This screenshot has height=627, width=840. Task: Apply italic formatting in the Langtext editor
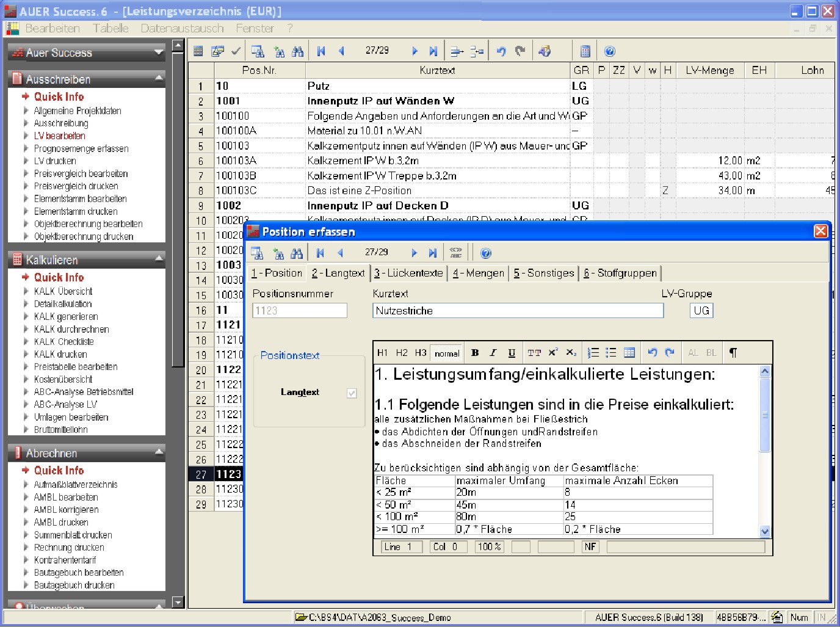pos(493,353)
